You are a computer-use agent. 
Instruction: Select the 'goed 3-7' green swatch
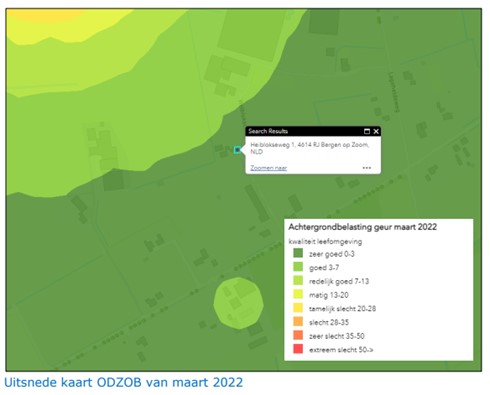pyautogui.click(x=298, y=267)
